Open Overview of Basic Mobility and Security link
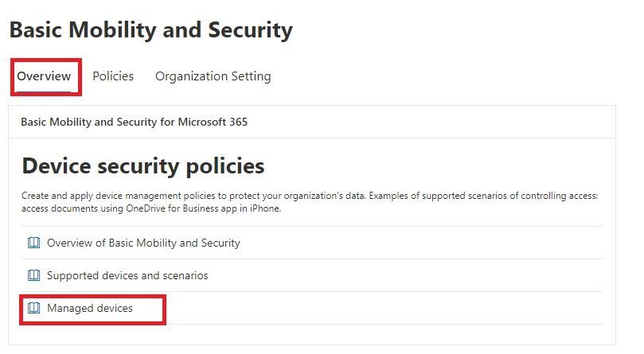This screenshot has height=354, width=644. [x=143, y=243]
